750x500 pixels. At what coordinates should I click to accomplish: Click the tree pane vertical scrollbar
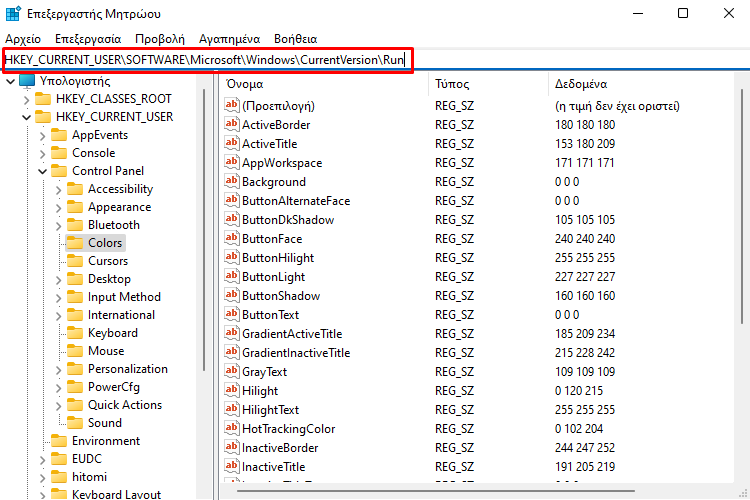coord(204,230)
